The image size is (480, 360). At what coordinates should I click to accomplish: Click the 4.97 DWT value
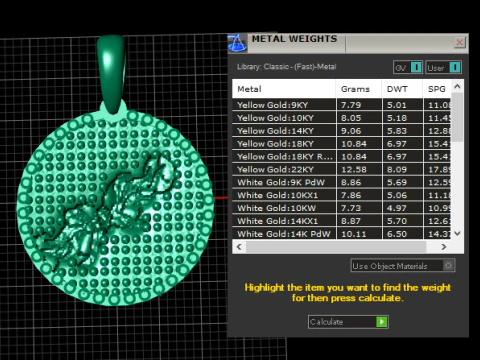point(397,208)
